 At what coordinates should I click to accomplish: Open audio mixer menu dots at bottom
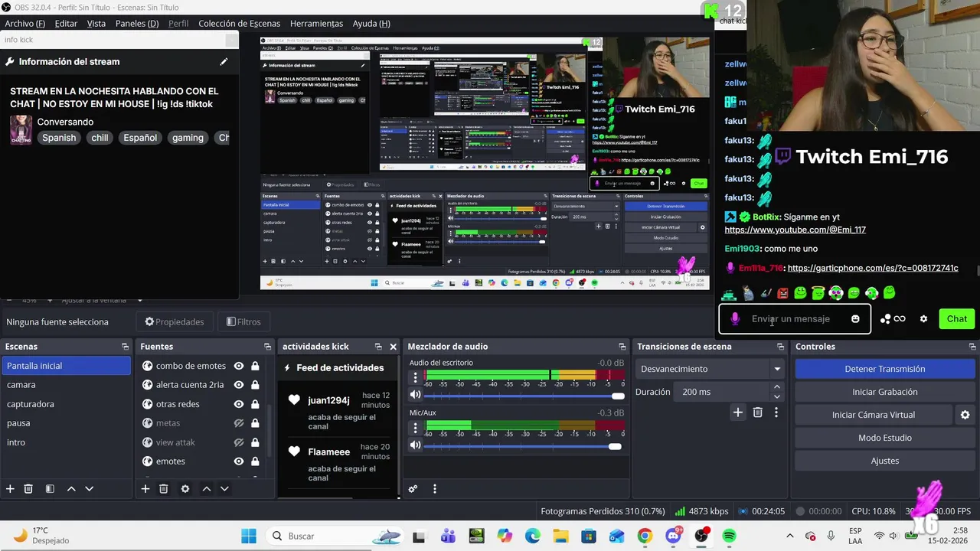(x=435, y=488)
